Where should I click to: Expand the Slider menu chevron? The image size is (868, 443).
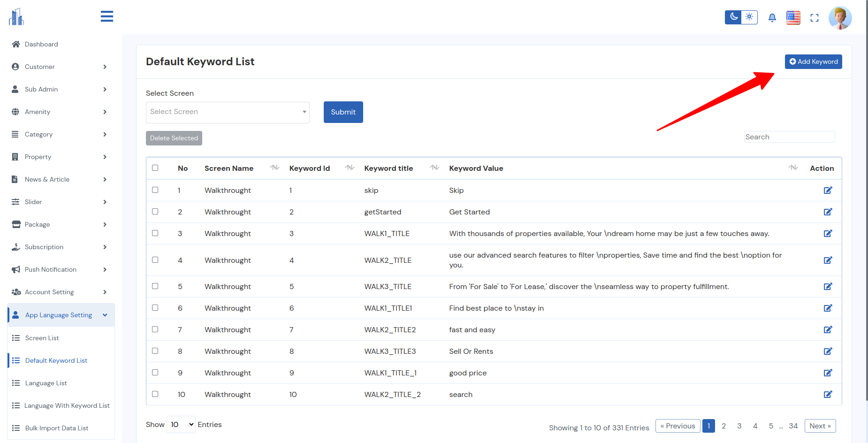coord(105,202)
